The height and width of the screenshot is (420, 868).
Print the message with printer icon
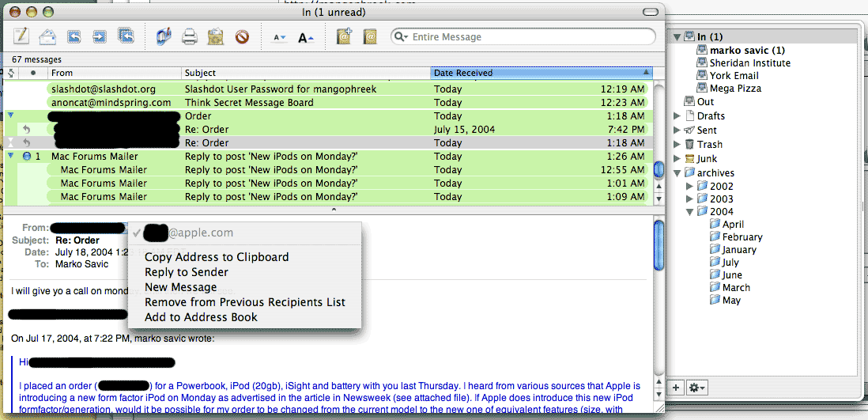coord(190,37)
